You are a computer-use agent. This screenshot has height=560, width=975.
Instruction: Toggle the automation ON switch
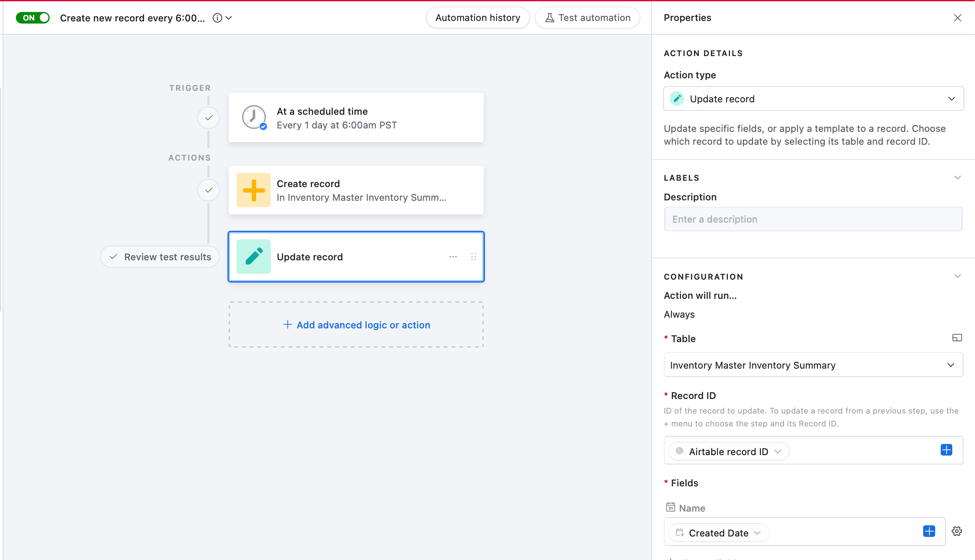point(33,18)
